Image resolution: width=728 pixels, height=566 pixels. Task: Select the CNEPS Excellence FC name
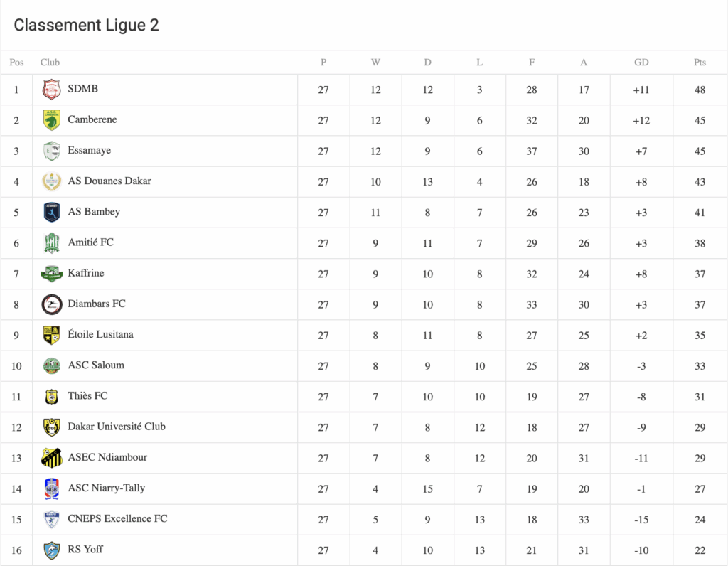click(x=117, y=518)
